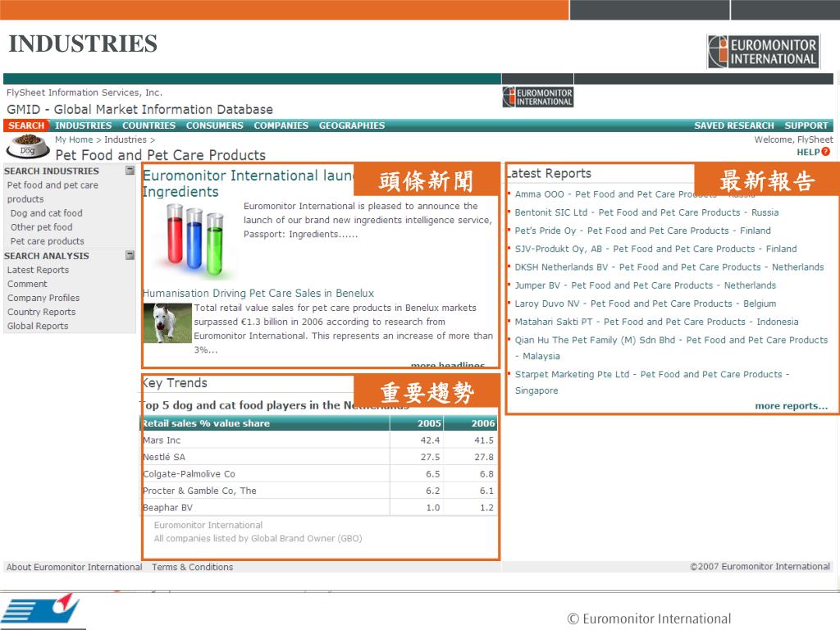Open Comment analysis link
840x630 pixels.
tap(27, 284)
